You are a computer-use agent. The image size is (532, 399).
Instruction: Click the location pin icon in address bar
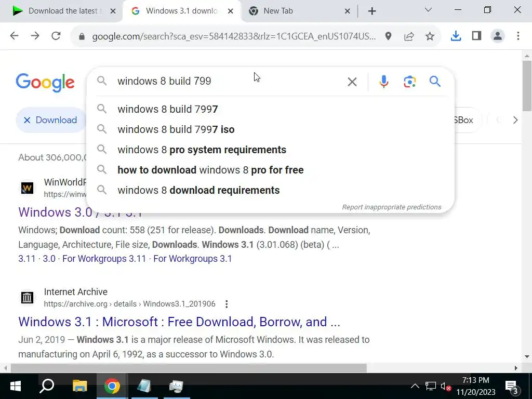coord(388,36)
